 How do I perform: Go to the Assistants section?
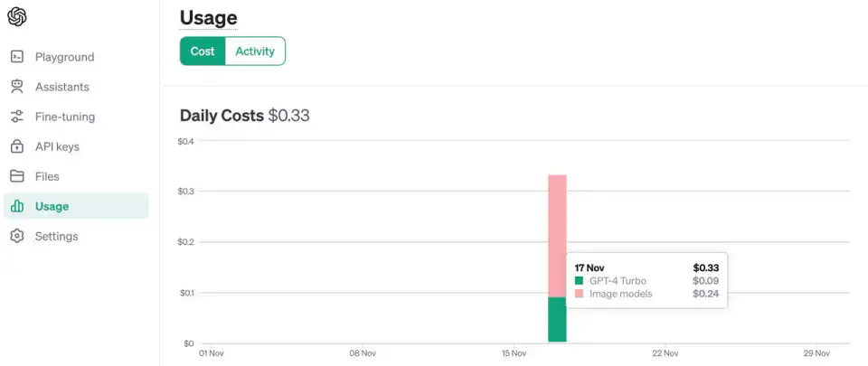(x=61, y=87)
